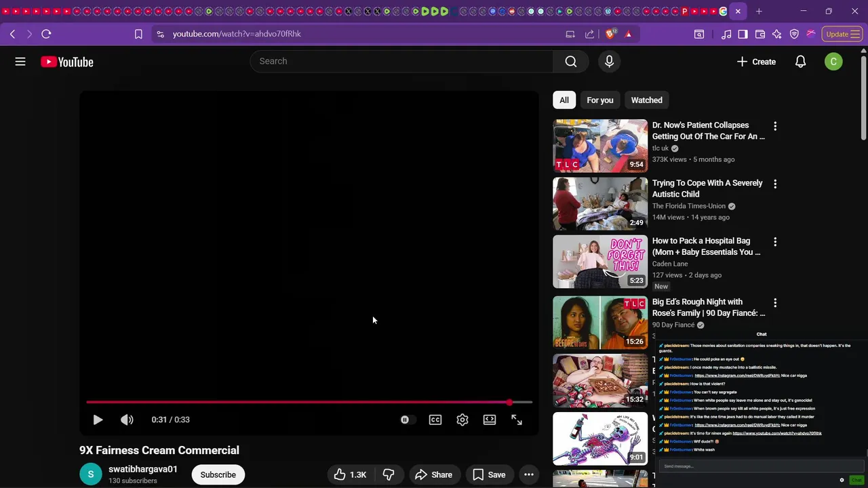Bookmark this page
This screenshot has width=868, height=488.
138,34
